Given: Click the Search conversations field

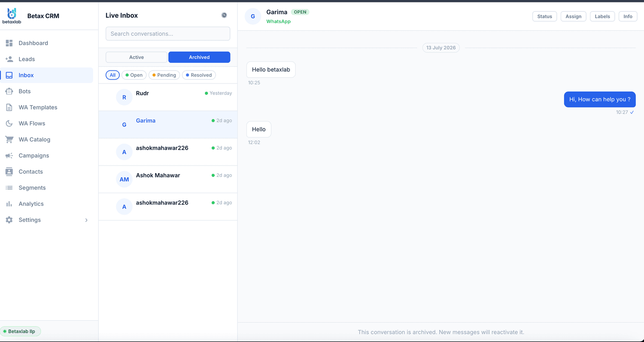Looking at the screenshot, I should pyautogui.click(x=168, y=34).
